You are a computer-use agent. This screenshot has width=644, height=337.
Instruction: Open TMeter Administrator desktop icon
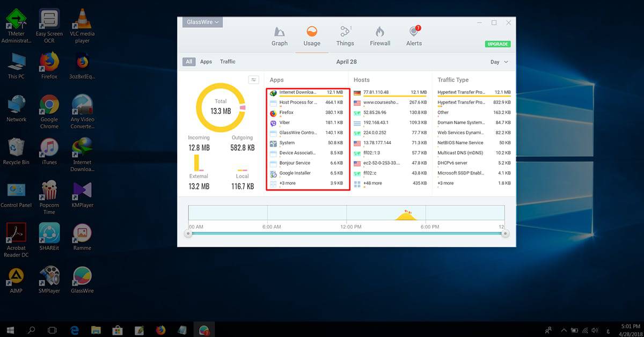tap(16, 26)
